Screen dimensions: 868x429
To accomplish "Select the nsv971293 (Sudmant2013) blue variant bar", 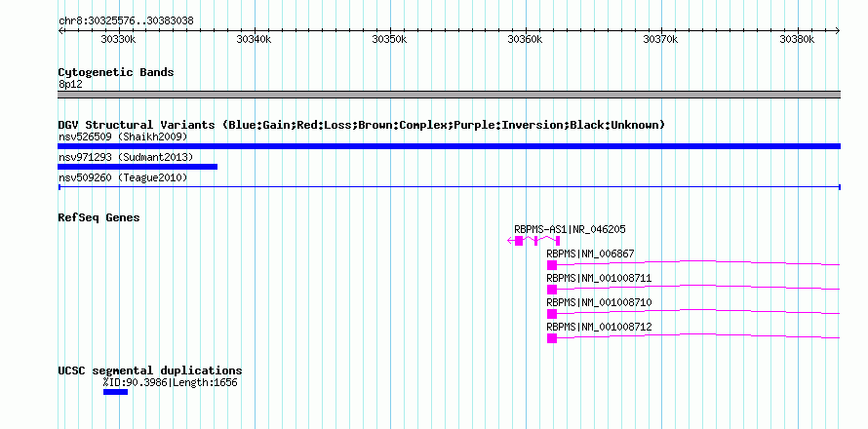I will point(138,167).
